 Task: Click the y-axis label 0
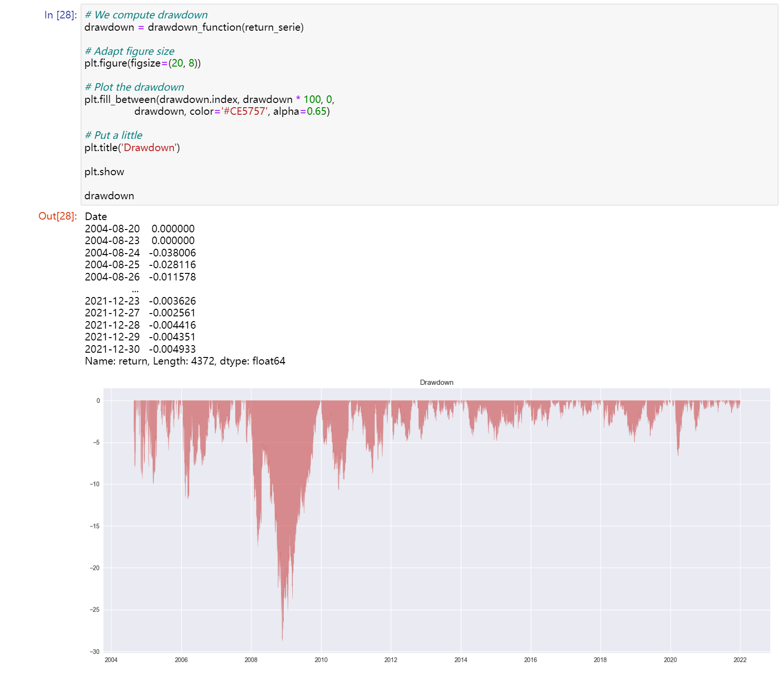pyautogui.click(x=98, y=401)
